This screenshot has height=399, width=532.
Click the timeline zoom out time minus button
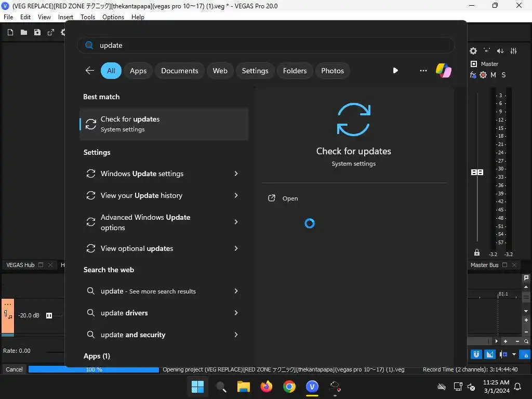(517, 341)
